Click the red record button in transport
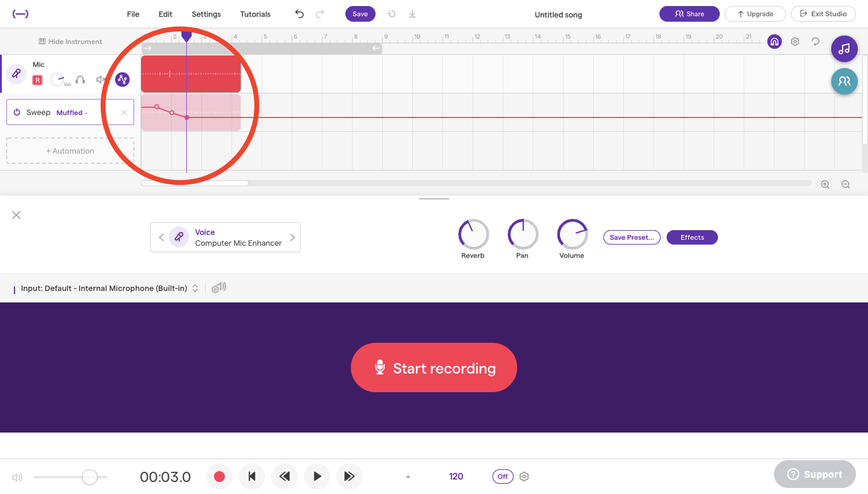 click(x=219, y=477)
